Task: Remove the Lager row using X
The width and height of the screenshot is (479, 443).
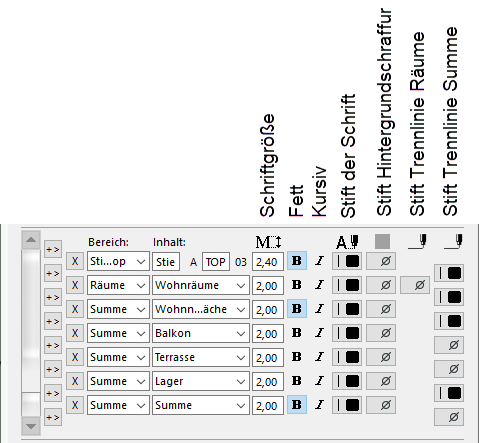Action: point(75,381)
